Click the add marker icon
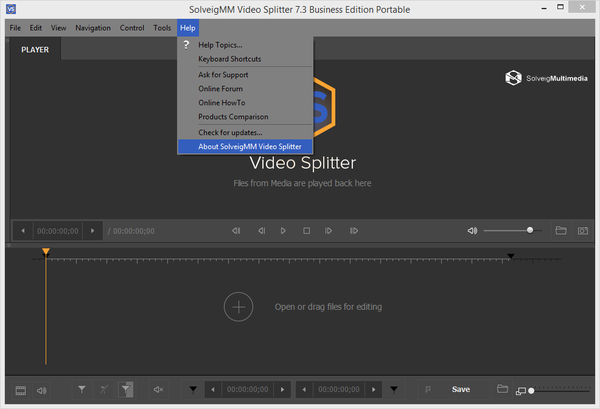600x409 pixels. (82, 389)
